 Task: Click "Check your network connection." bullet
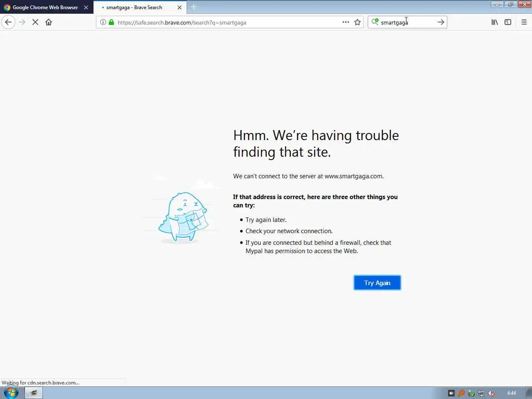[289, 231]
